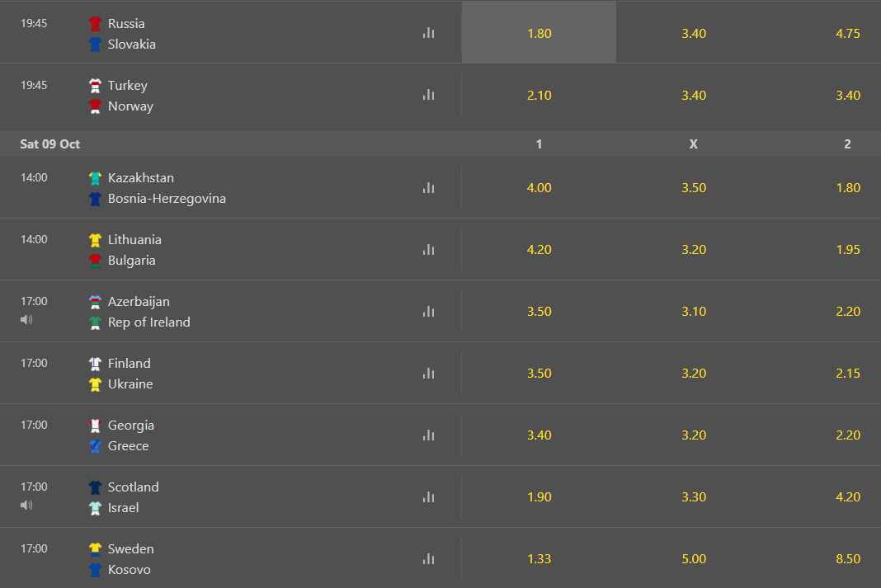
Task: Click audio speaker icon for Azerbaijan match
Action: coord(26,319)
